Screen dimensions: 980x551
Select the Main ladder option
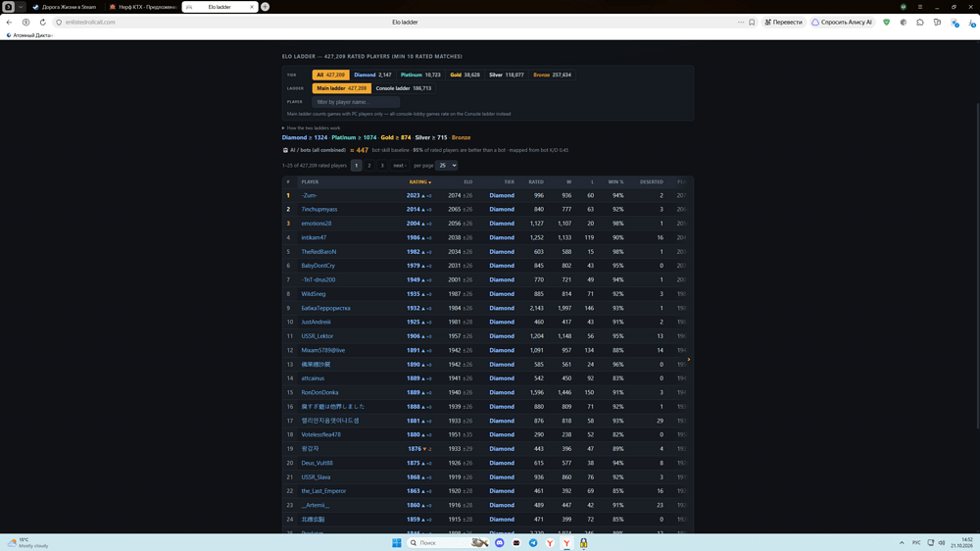[x=341, y=88]
